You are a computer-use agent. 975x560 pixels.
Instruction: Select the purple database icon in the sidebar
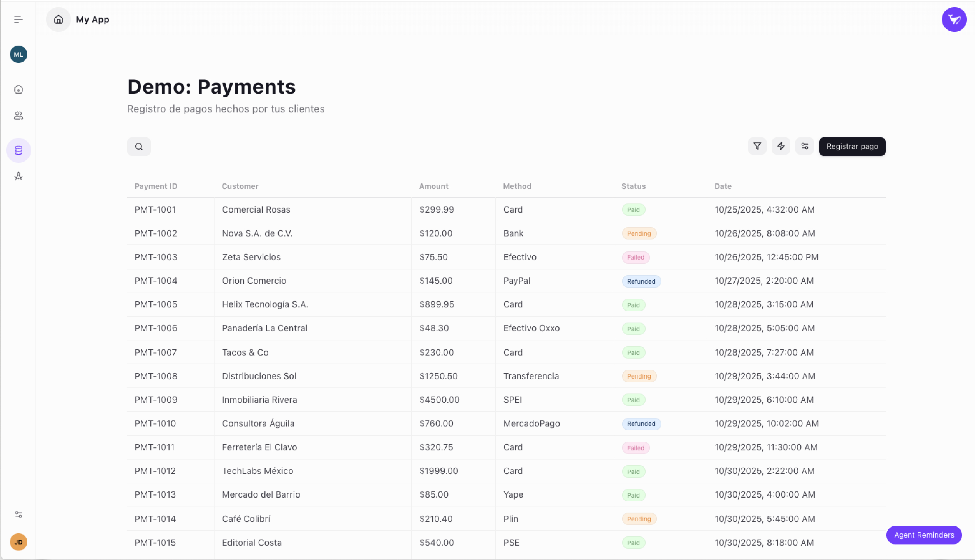(18, 150)
